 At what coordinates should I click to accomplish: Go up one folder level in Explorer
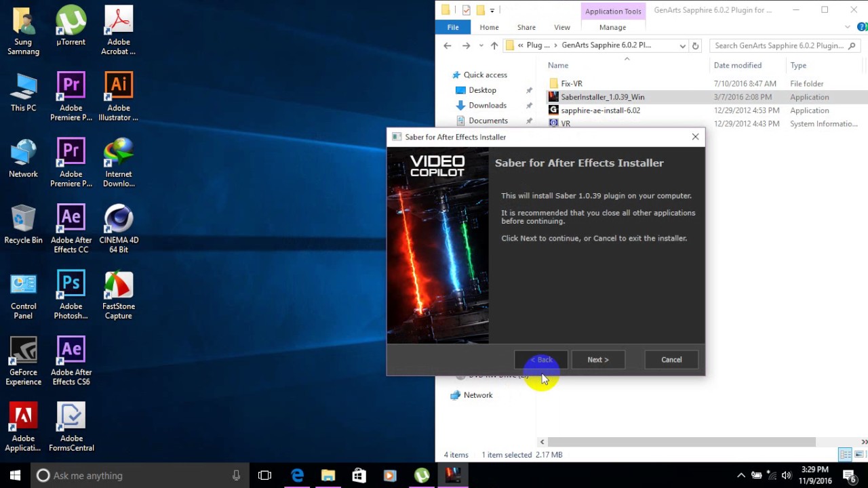494,45
